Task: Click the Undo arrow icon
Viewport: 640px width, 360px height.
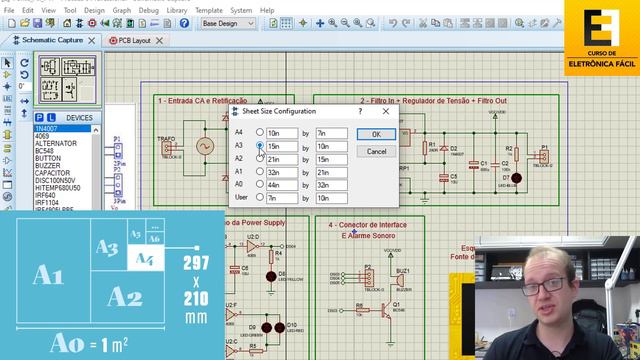Action: click(393, 23)
